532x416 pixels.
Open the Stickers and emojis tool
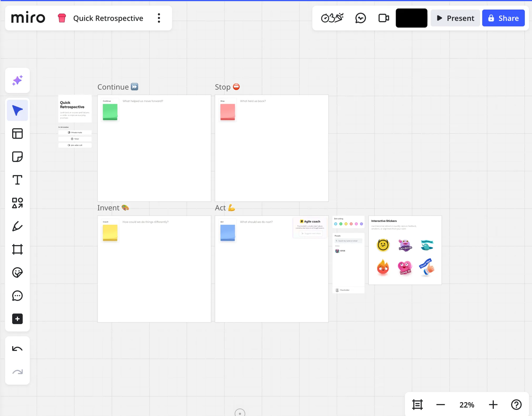tap(17, 273)
